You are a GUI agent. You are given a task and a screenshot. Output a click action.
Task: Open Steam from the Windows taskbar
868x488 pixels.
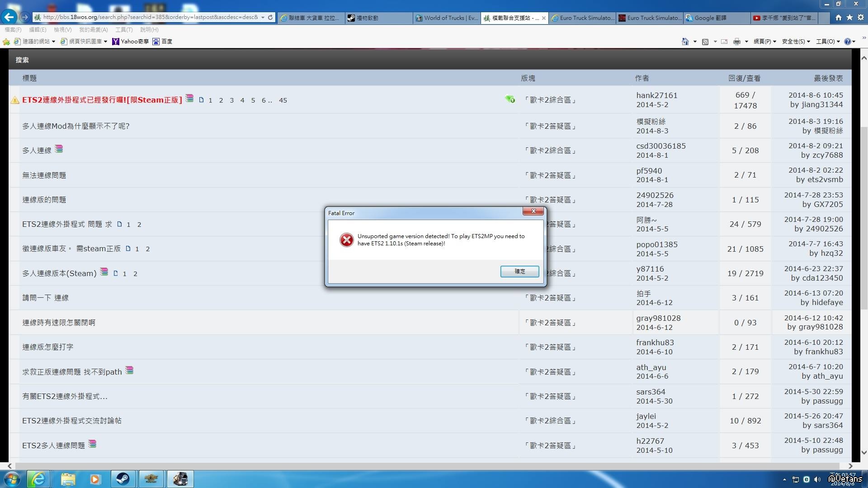123,479
